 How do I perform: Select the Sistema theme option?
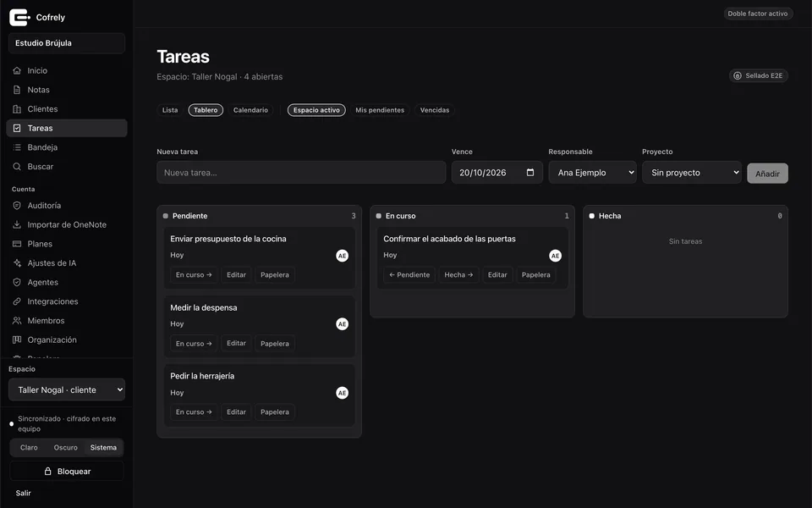103,447
